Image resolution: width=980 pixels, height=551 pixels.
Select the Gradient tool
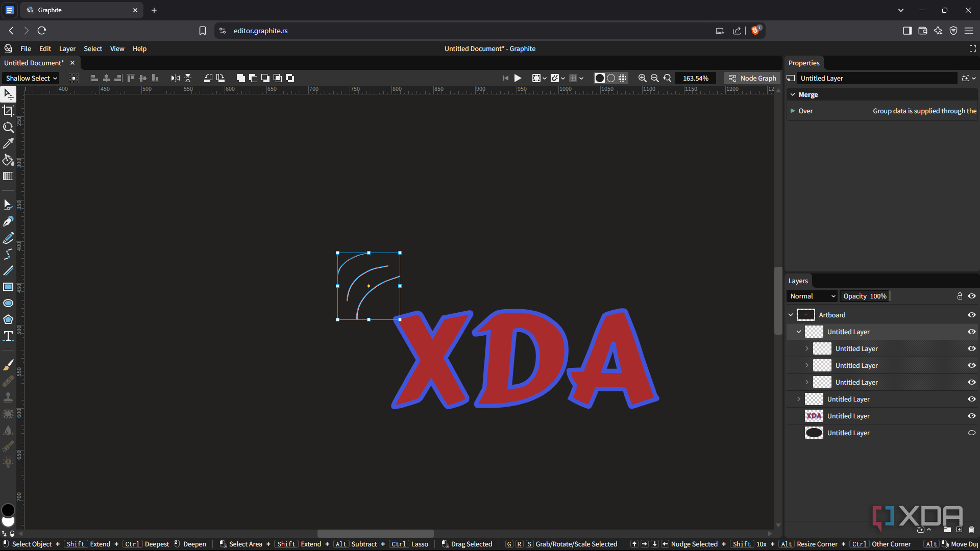[x=8, y=176]
